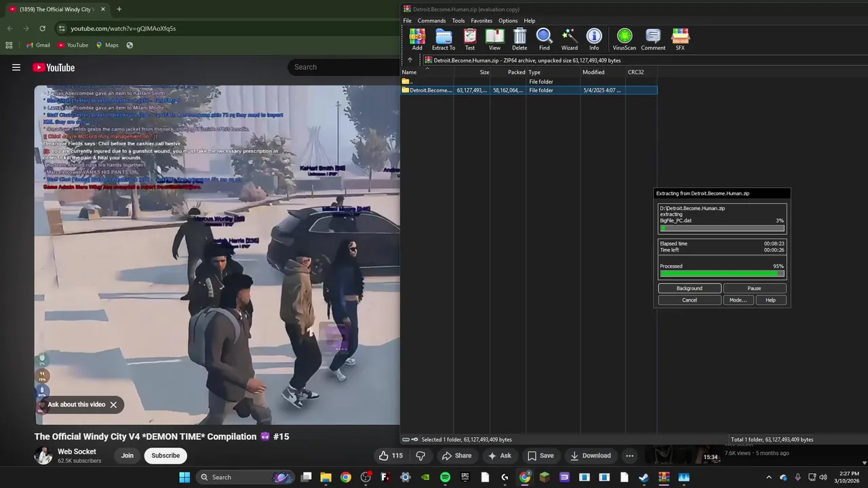The image size is (868, 488).
Task: Click the site info icon in address bar
Action: (62, 28)
